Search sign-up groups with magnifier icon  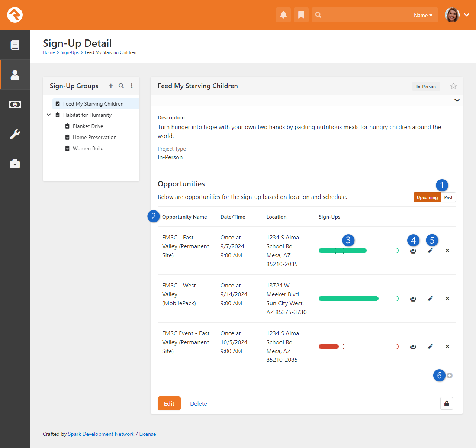point(121,86)
